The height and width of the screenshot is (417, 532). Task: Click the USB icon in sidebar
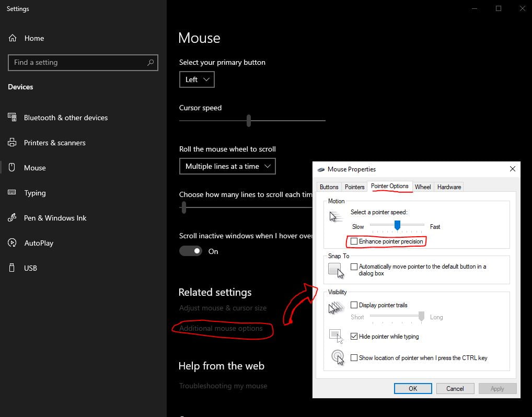(12, 268)
